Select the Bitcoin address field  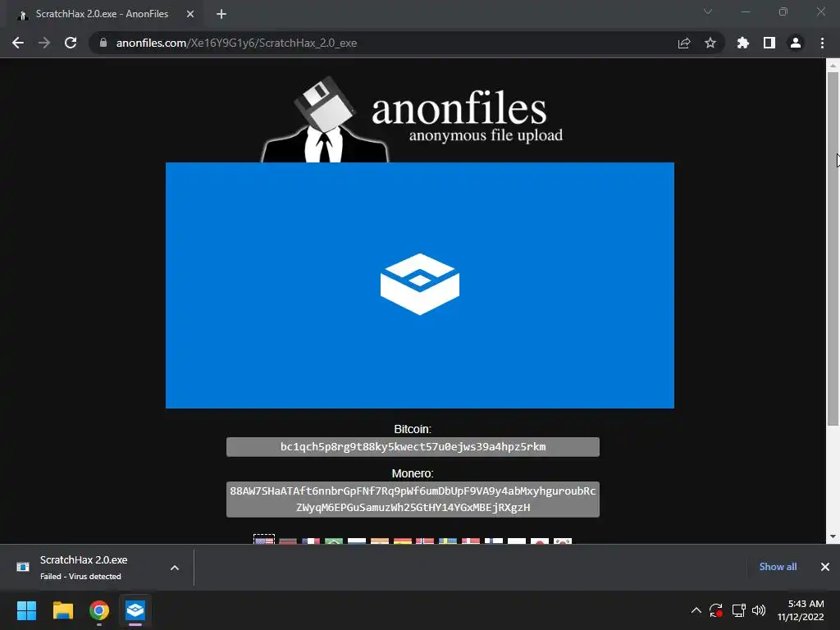coord(413,447)
